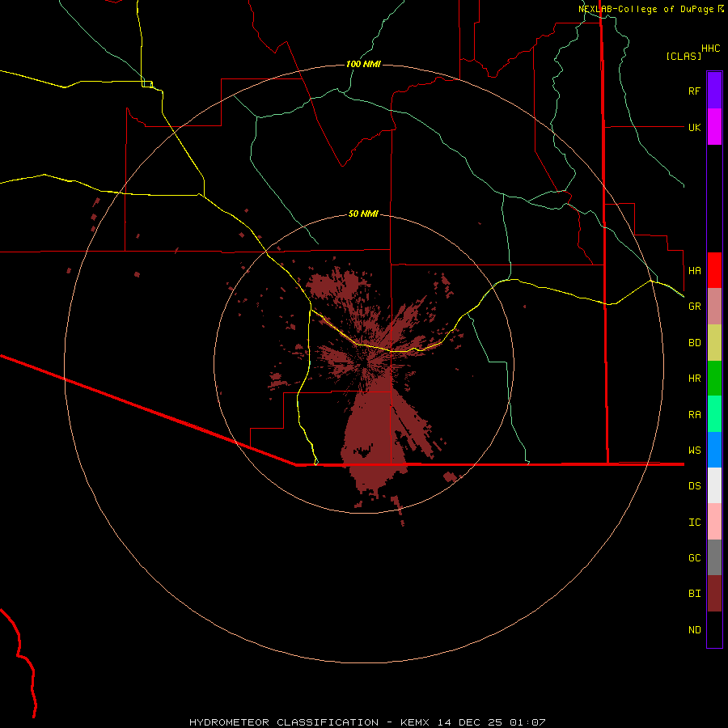
Task: Select the BD yellow legend swatch
Action: tap(714, 343)
